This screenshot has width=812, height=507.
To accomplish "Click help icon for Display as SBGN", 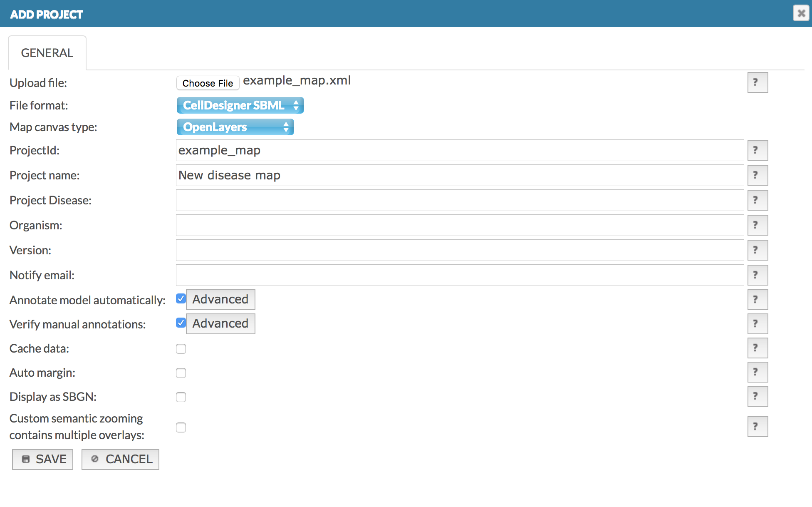I will [x=757, y=396].
